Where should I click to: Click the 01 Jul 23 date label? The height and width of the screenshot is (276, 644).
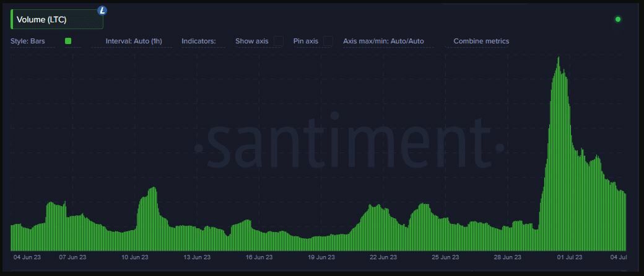tap(570, 257)
